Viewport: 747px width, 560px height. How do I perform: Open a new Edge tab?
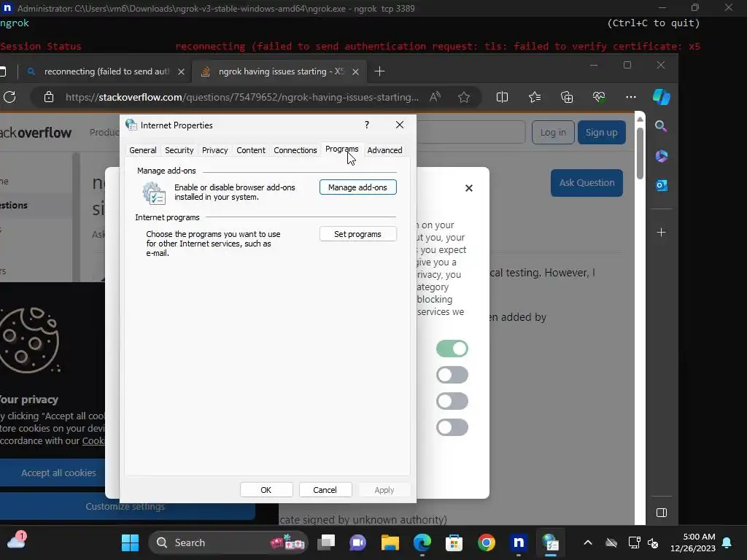click(x=379, y=71)
